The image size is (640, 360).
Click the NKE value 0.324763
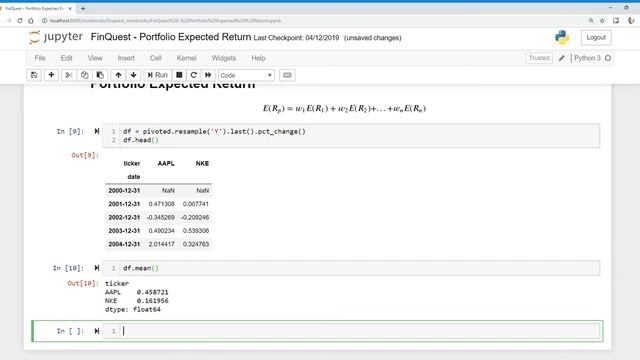click(196, 244)
